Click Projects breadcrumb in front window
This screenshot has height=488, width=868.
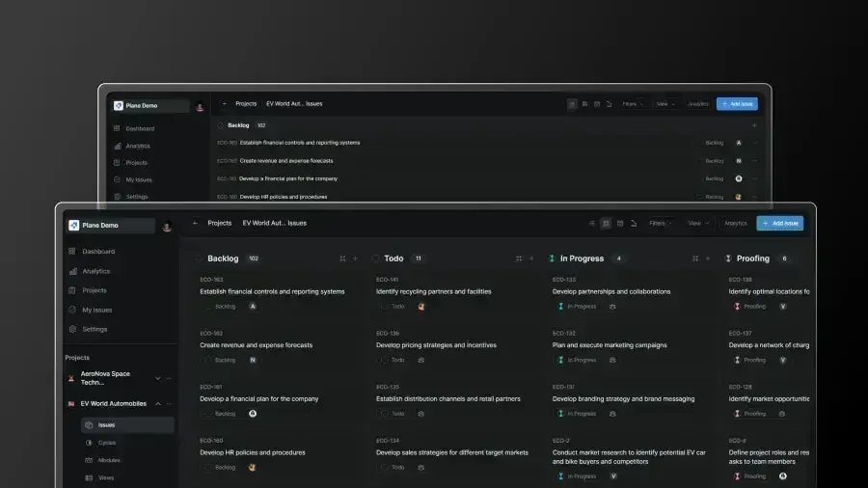click(219, 223)
